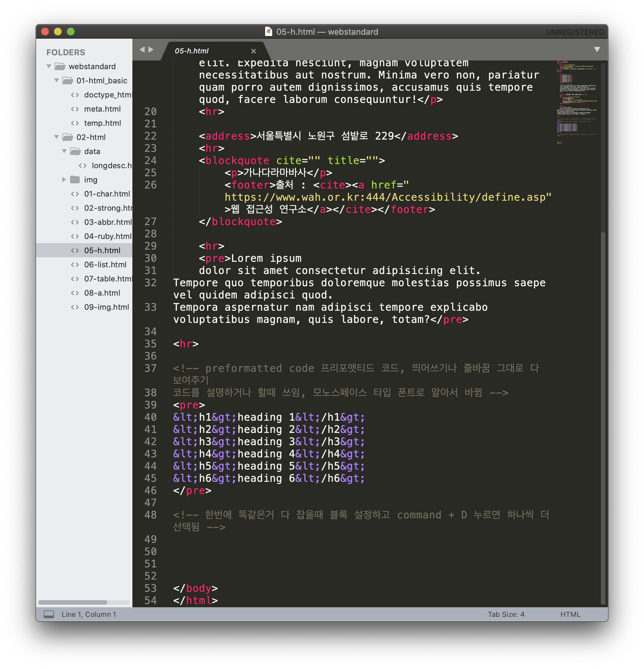
Task: Open the tab list dropdown arrow
Action: 597,50
